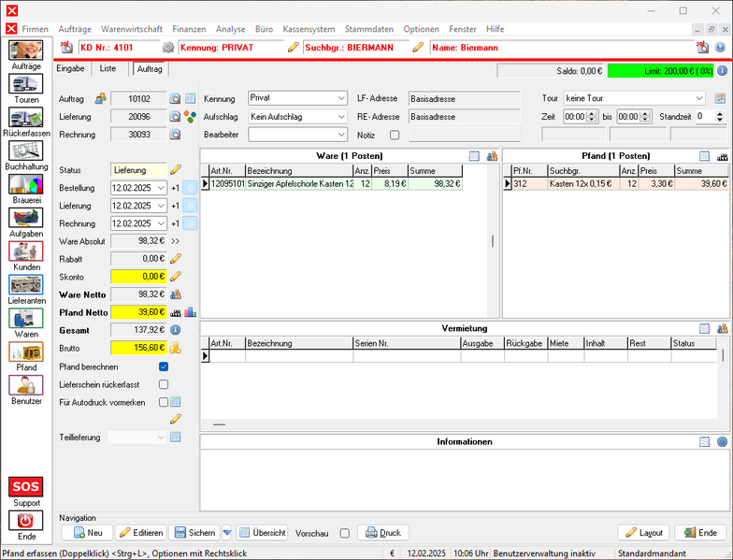733x560 pixels.
Task: Click the red SOS Support icon
Action: tap(26, 486)
